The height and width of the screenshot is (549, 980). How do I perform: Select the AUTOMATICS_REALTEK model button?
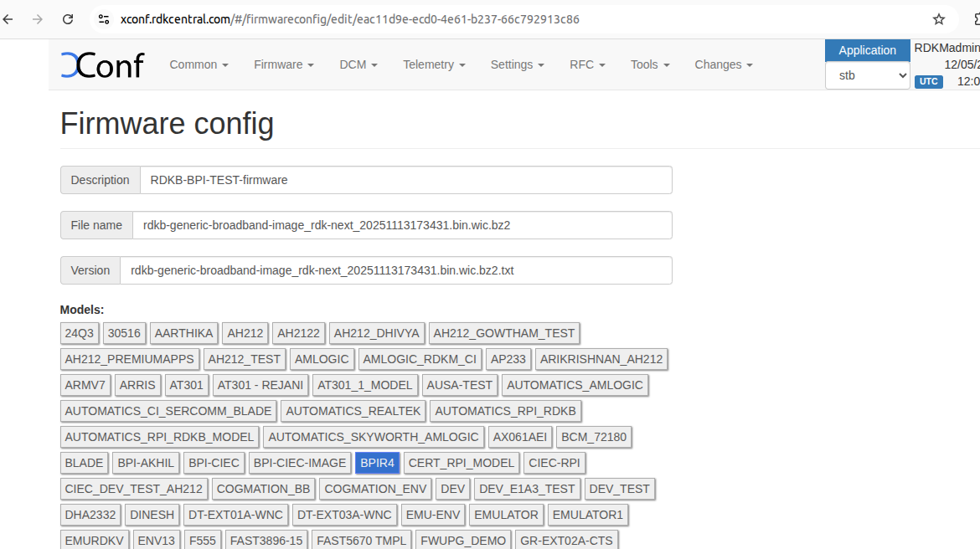[353, 411]
